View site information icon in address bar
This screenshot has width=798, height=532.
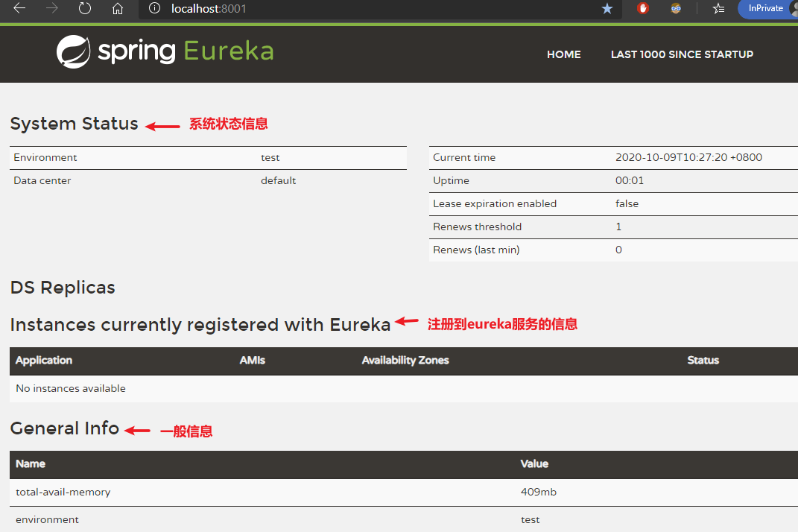click(x=155, y=8)
